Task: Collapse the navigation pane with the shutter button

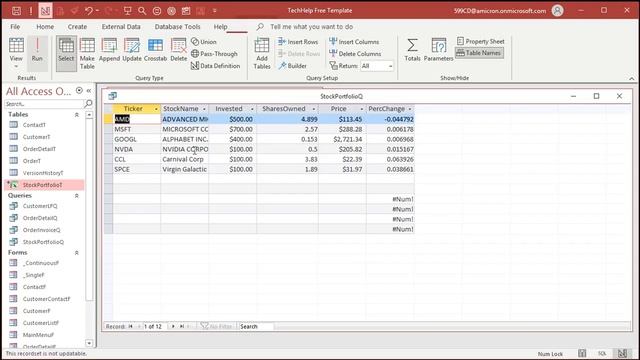Action: pyautogui.click(x=89, y=91)
